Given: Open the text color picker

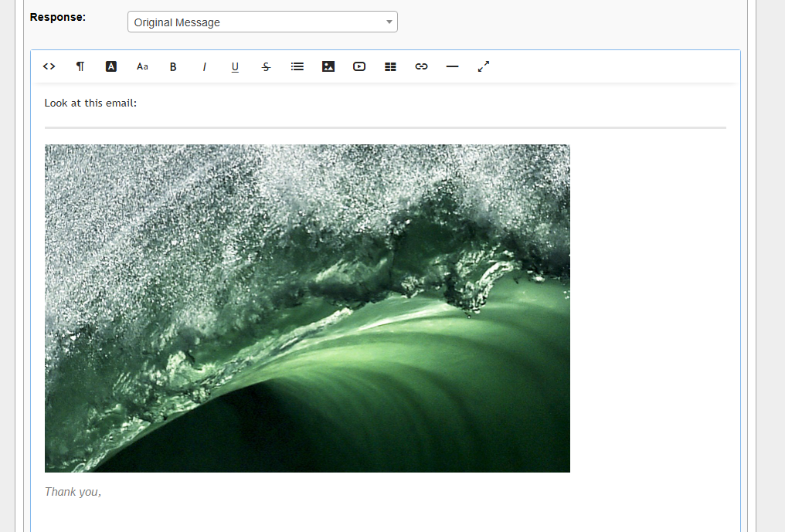Looking at the screenshot, I should point(111,66).
